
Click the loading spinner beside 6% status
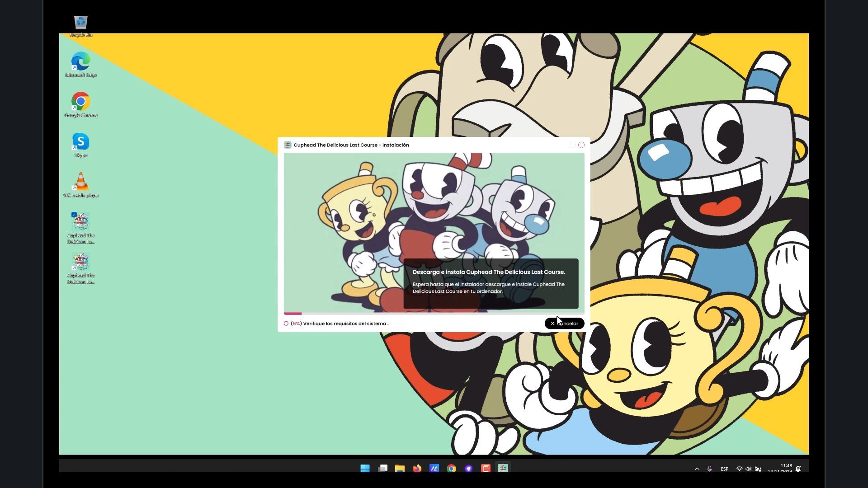pos(286,324)
